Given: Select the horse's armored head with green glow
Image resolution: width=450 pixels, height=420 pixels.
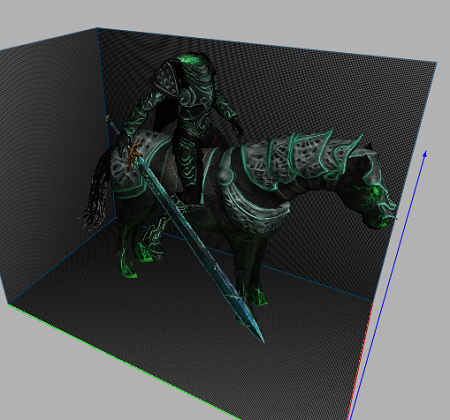Looking at the screenshot, I should (x=378, y=197).
